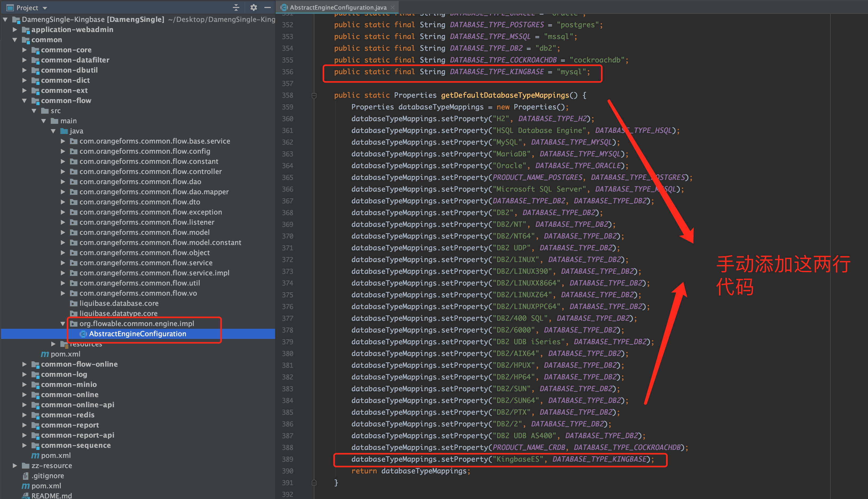Toggle code fold at getDefaultDatabaseTypeMappings method
Viewport: 868px width, 499px height.
click(x=314, y=96)
